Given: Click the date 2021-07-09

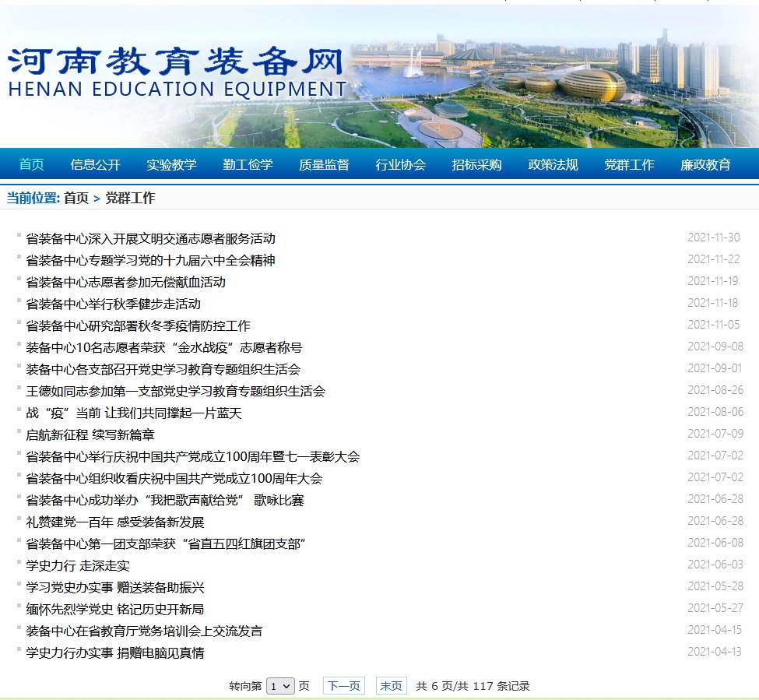Looking at the screenshot, I should point(715,433).
